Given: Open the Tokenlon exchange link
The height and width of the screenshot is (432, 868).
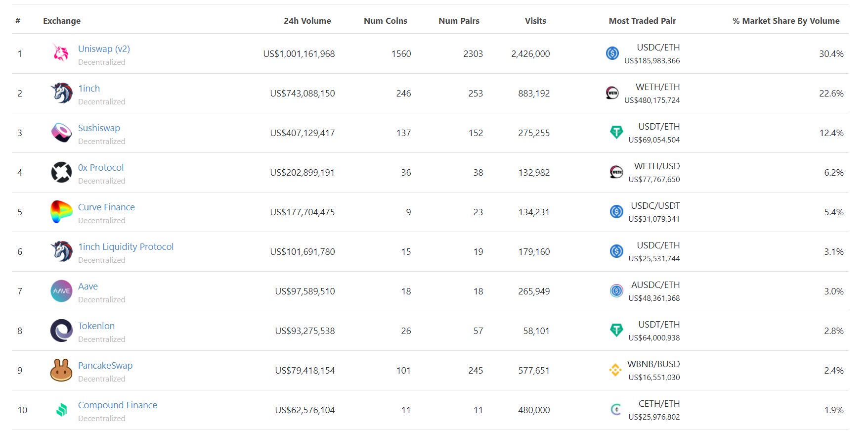Looking at the screenshot, I should tap(96, 326).
